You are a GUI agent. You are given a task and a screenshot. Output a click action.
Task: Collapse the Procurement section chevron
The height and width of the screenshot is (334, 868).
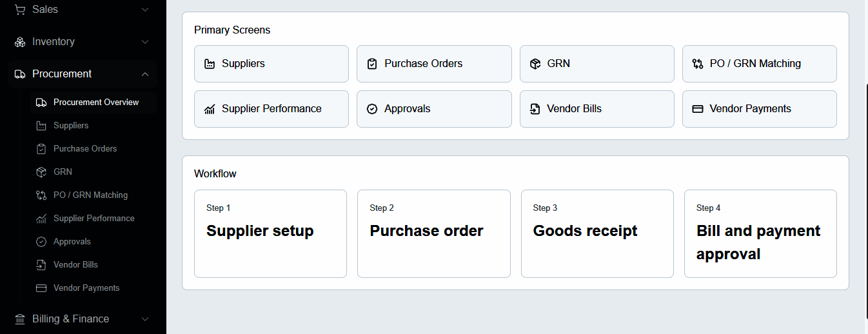click(x=145, y=74)
